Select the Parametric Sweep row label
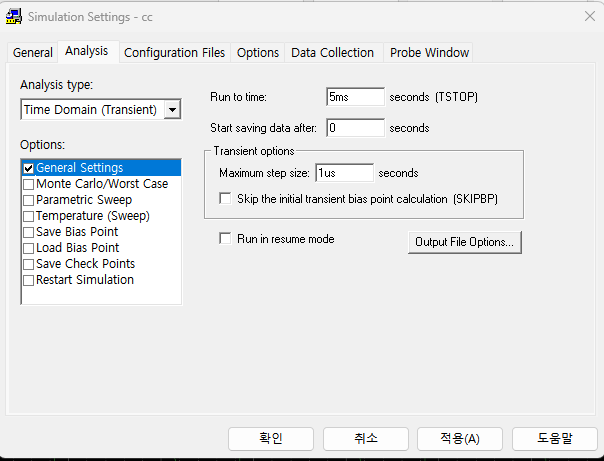604x461 pixels. [x=84, y=200]
